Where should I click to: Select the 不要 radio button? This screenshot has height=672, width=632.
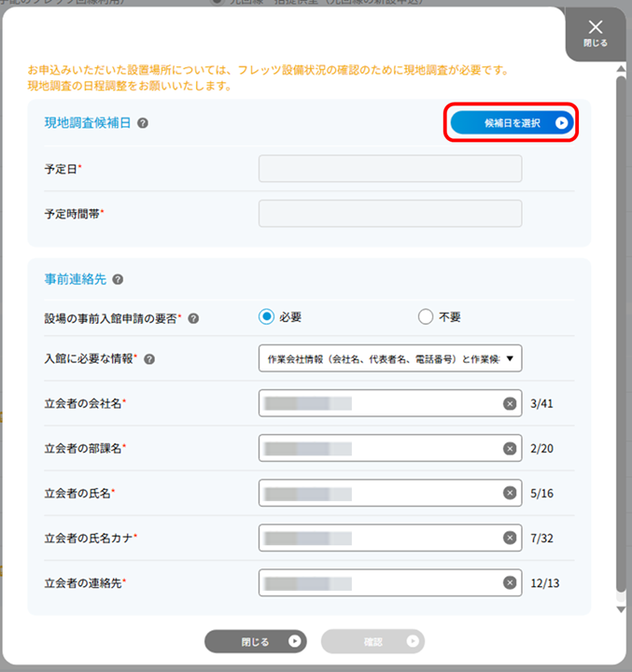426,317
